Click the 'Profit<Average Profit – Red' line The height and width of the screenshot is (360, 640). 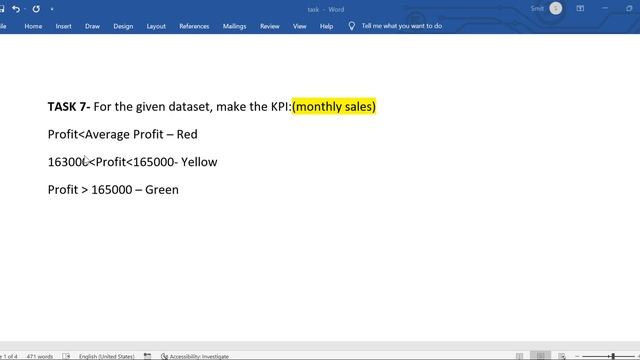122,134
